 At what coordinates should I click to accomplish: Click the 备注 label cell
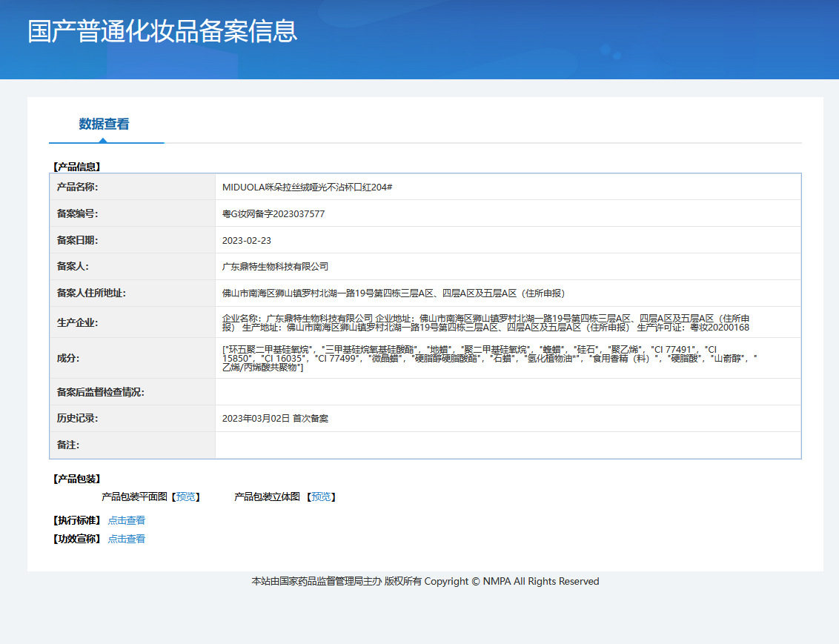tap(133, 445)
